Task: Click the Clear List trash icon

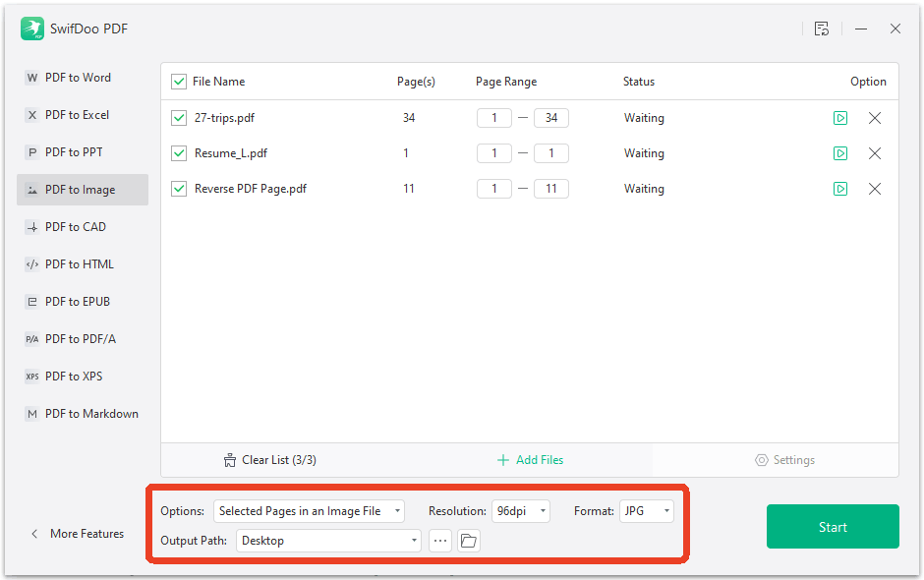Action: 230,460
